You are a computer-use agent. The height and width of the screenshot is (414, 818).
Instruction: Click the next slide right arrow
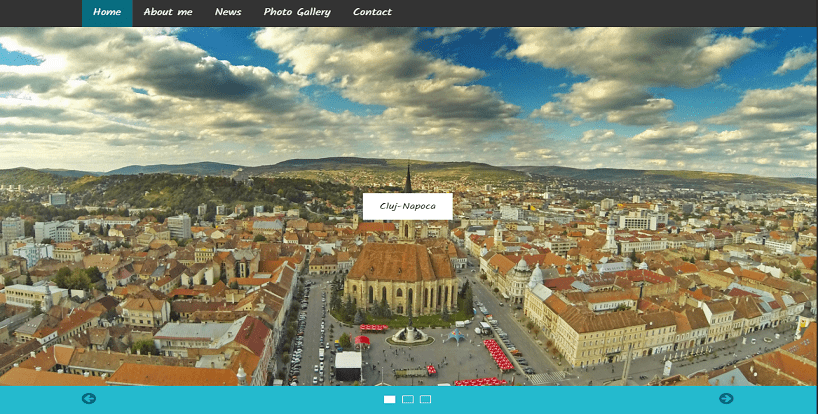[x=726, y=399]
